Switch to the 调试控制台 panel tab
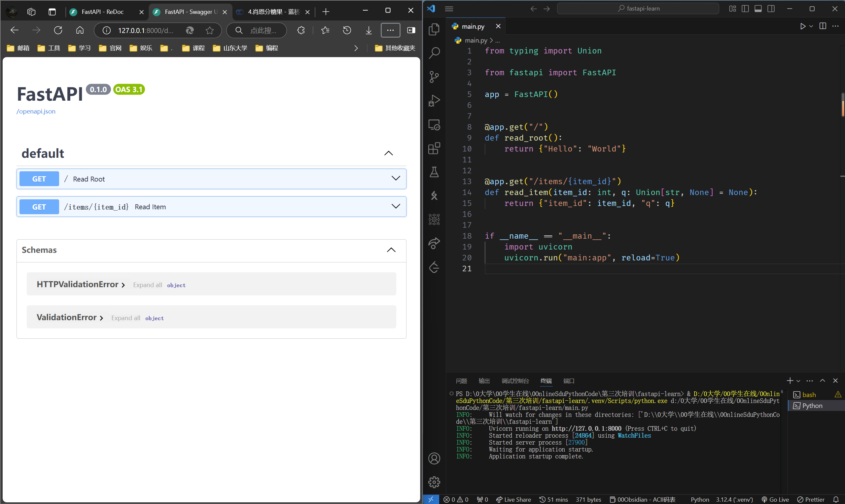Image resolution: width=845 pixels, height=504 pixels. click(515, 381)
